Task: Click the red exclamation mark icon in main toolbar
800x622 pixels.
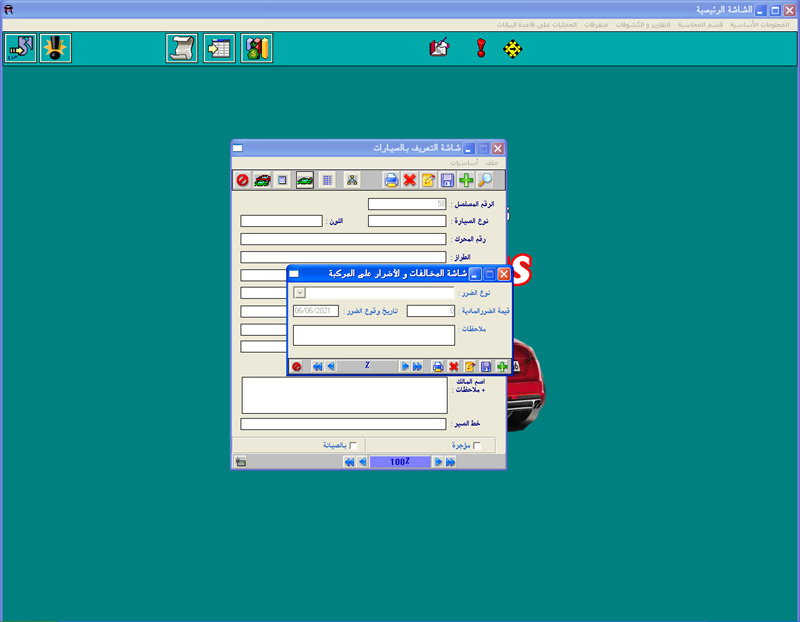Action: point(481,48)
